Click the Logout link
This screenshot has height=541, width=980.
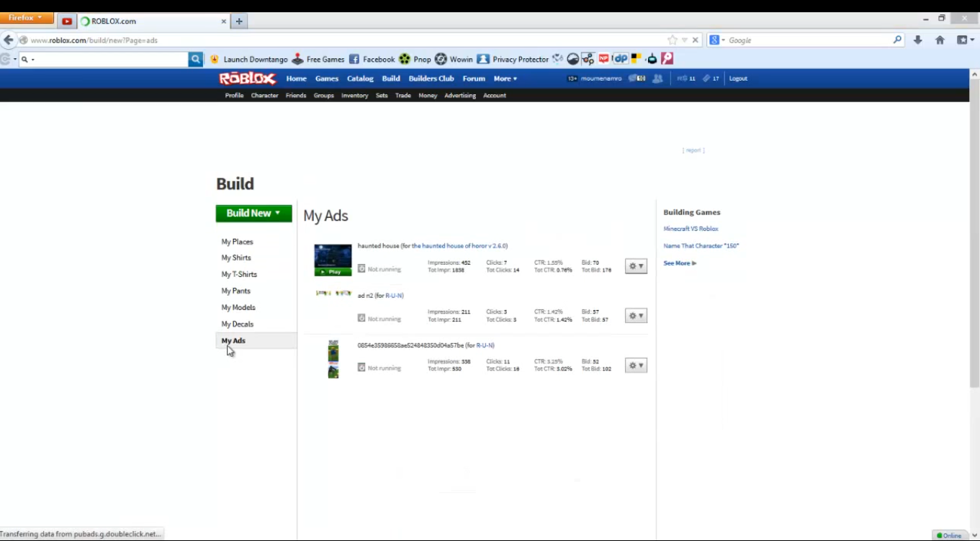click(738, 78)
